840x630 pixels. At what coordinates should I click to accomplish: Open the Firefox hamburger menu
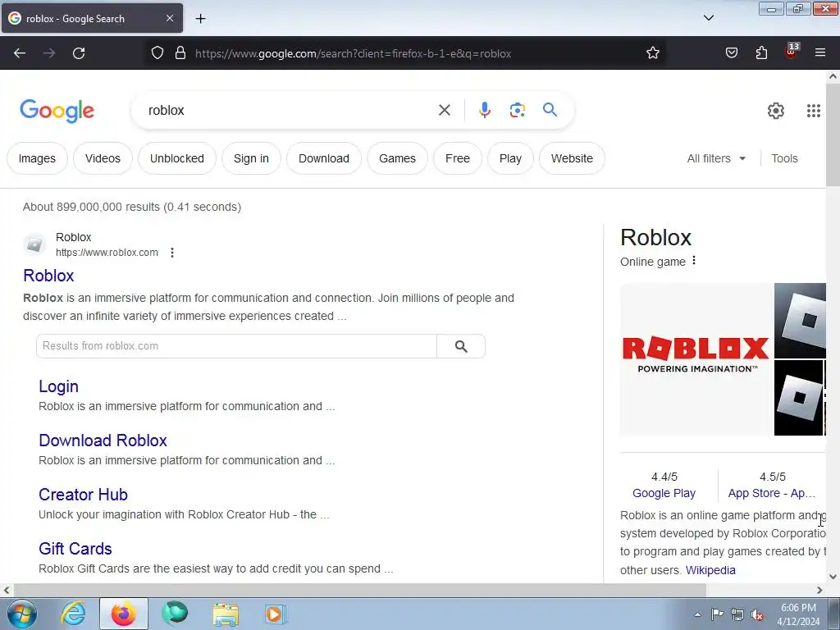click(820, 52)
